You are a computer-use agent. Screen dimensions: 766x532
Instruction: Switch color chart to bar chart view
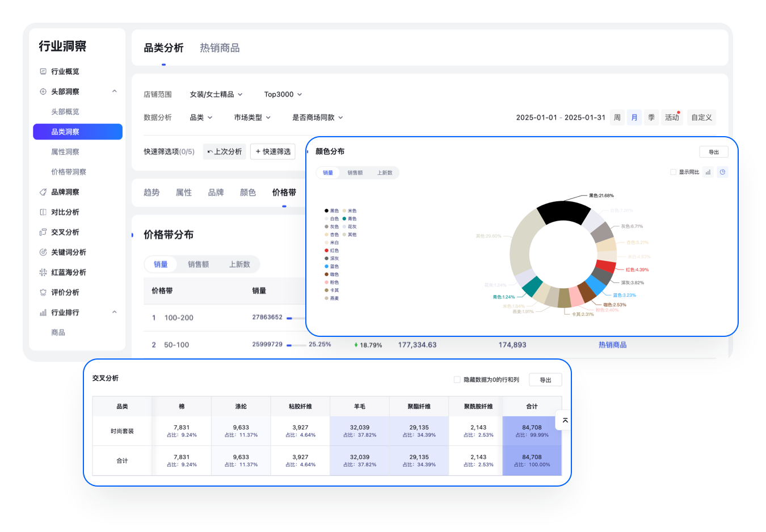pyautogui.click(x=708, y=172)
